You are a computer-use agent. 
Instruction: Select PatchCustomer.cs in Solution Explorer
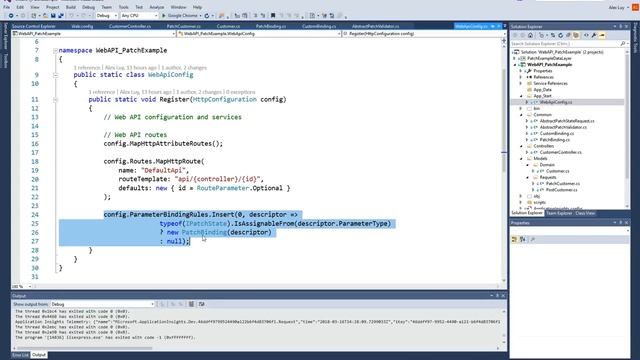coord(563,184)
